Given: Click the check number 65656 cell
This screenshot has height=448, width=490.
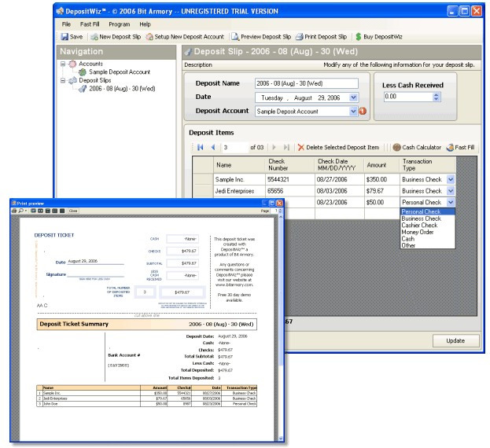Looking at the screenshot, I should pos(290,191).
